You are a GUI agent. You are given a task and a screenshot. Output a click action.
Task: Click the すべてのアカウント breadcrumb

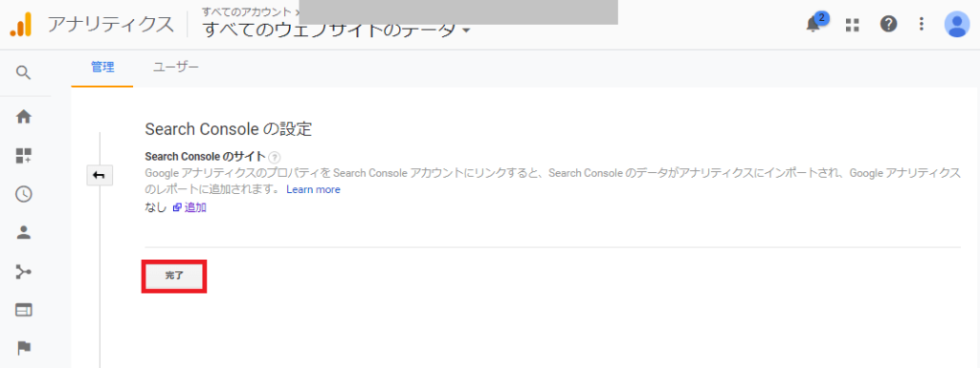point(246,11)
